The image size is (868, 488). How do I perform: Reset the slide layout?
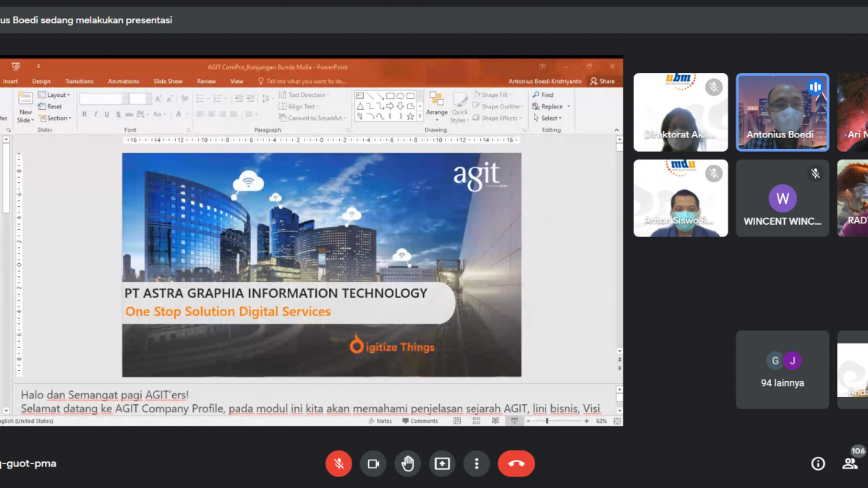51,107
